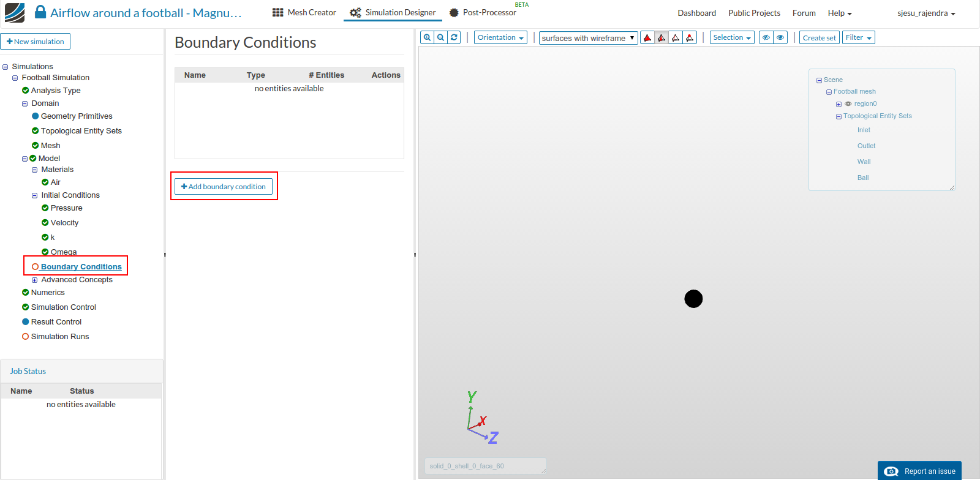Click the orange circle icon beside Simulation Runs
This screenshot has height=480, width=980.
[26, 337]
